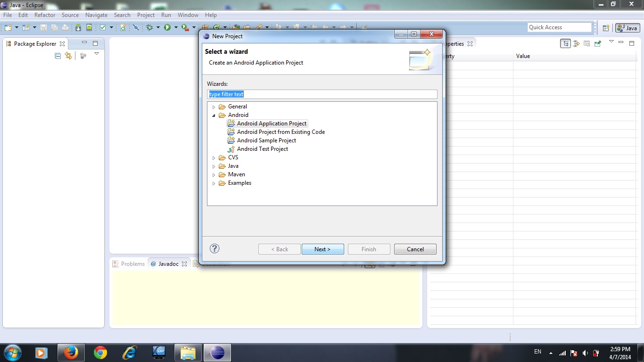Click the new Android XML file icon

[123, 27]
